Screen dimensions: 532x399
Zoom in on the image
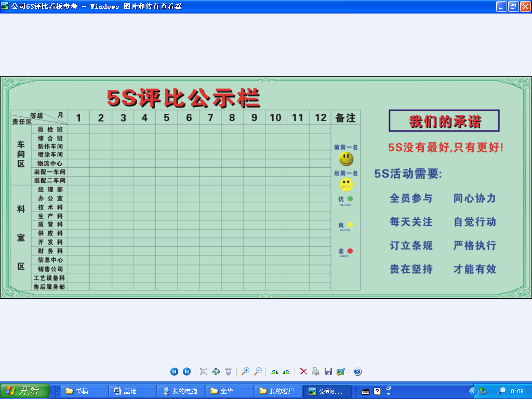click(245, 371)
